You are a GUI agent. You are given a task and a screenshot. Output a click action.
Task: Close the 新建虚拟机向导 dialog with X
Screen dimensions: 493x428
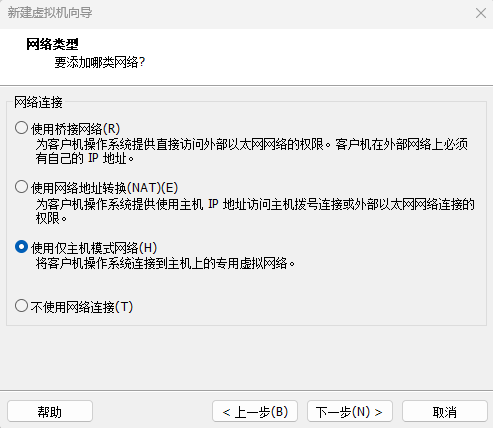coord(481,13)
